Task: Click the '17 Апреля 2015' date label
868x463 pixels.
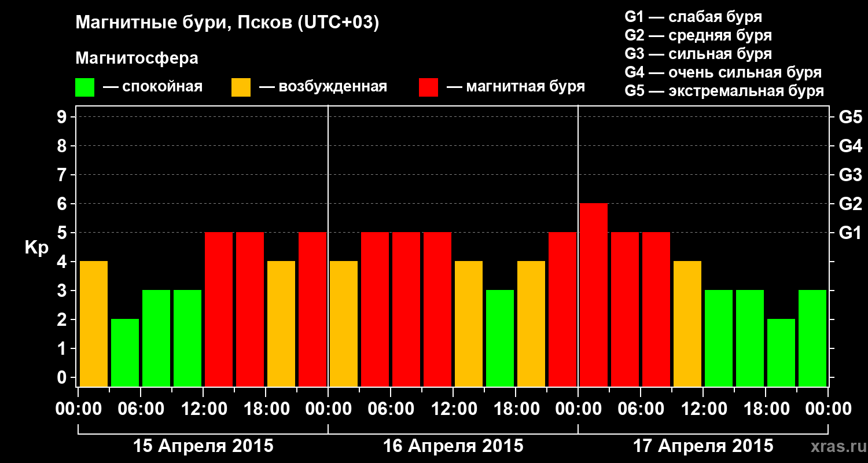Action: [703, 446]
